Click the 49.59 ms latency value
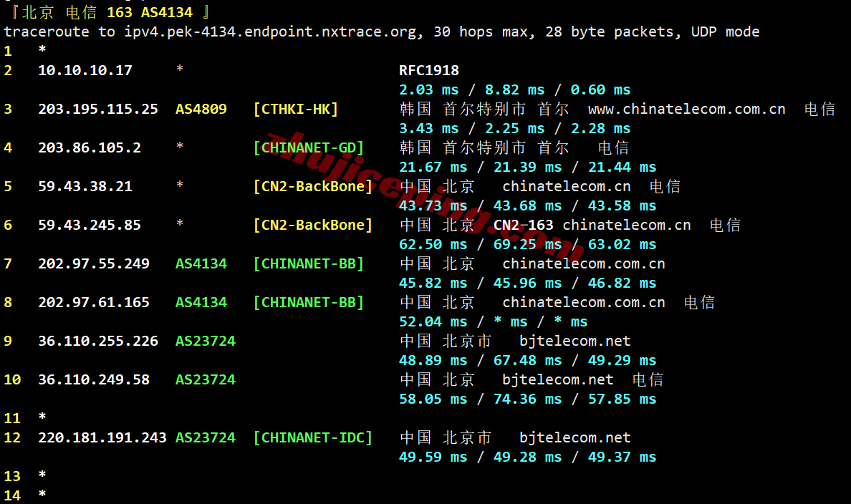 coord(433,457)
